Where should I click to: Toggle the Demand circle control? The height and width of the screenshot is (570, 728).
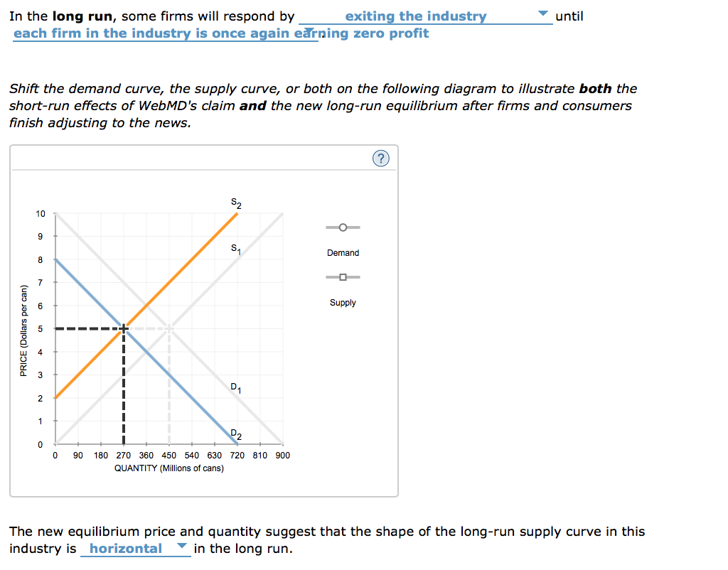(342, 227)
